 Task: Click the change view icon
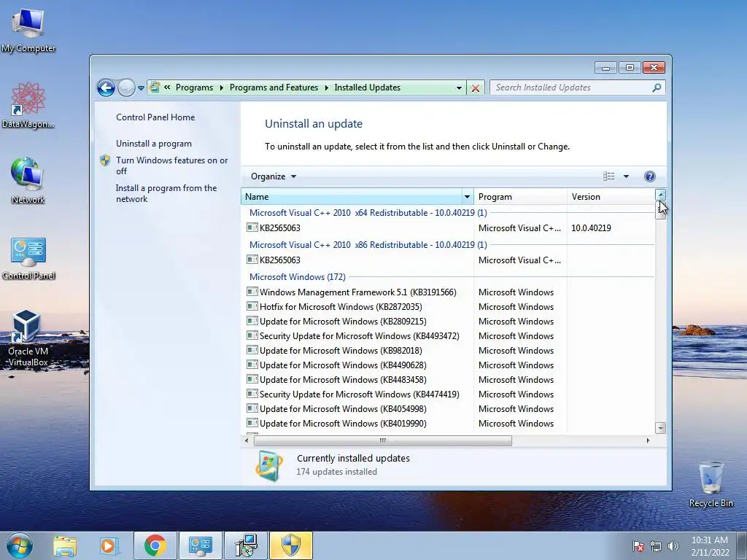pyautogui.click(x=609, y=176)
